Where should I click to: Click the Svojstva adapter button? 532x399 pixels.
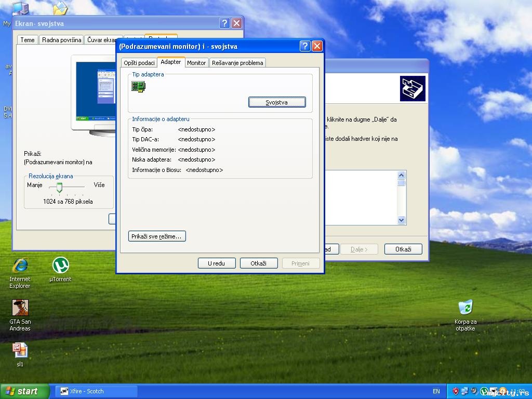click(x=277, y=102)
